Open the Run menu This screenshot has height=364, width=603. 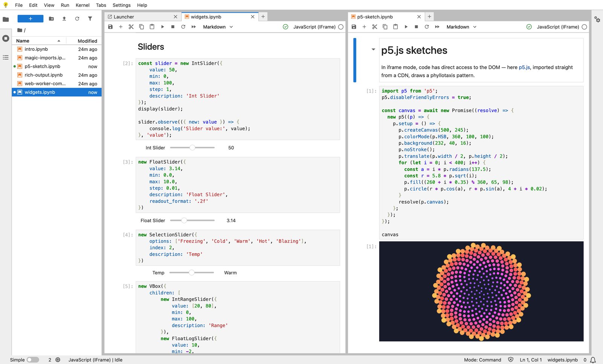[x=65, y=5]
